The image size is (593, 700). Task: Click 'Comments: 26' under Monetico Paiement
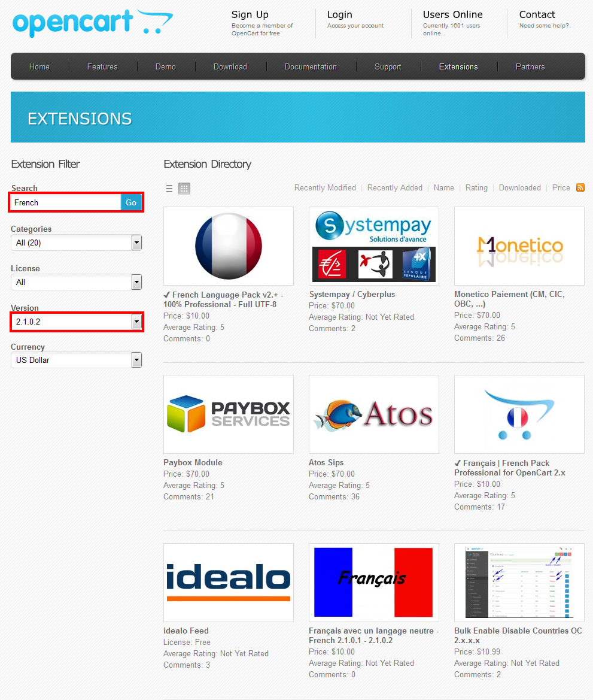coord(480,338)
